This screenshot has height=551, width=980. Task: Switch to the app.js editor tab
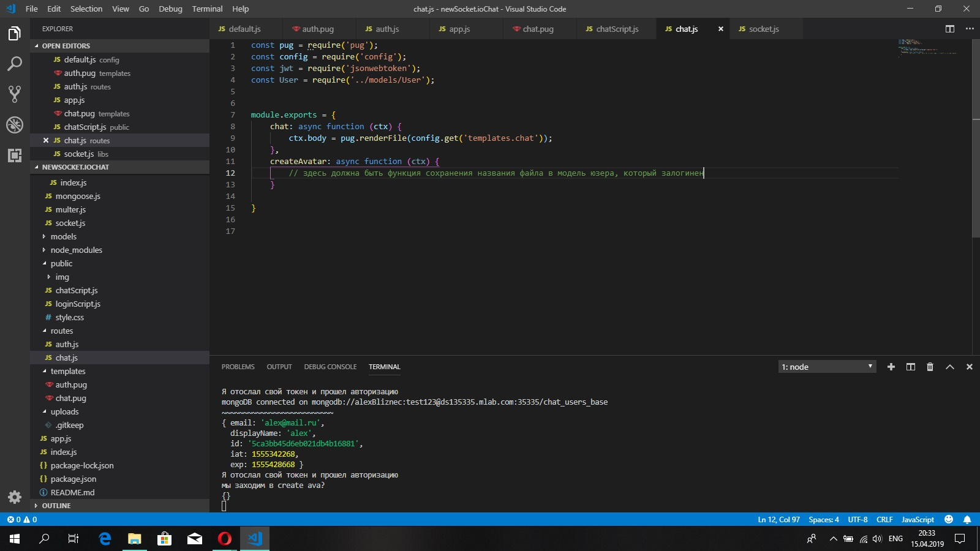coord(466,29)
